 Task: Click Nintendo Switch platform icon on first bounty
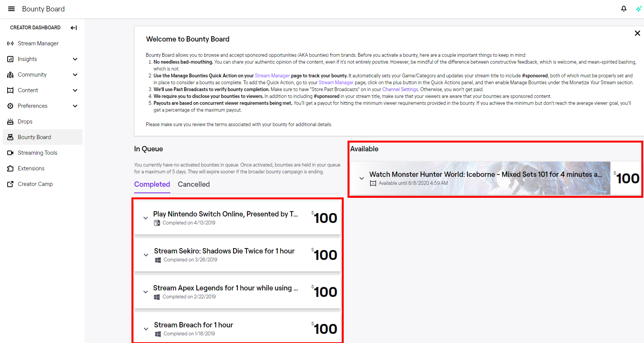click(157, 223)
